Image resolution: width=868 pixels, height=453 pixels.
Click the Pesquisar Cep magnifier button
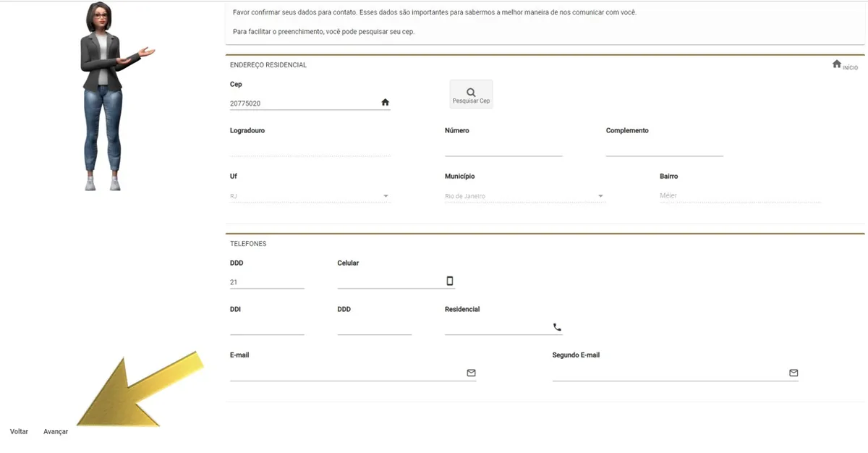tap(471, 94)
